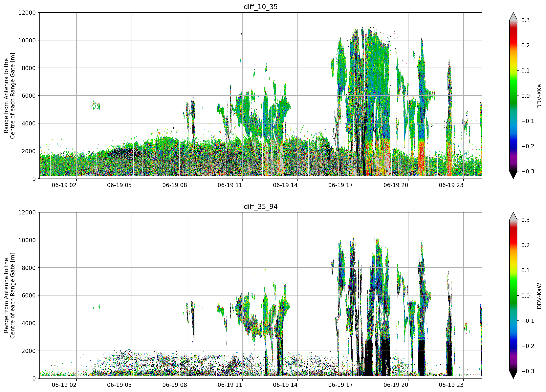Click the 4000 y-tick in diff_10_35 plot
Viewport: 546px width, 392px height.
29,123
